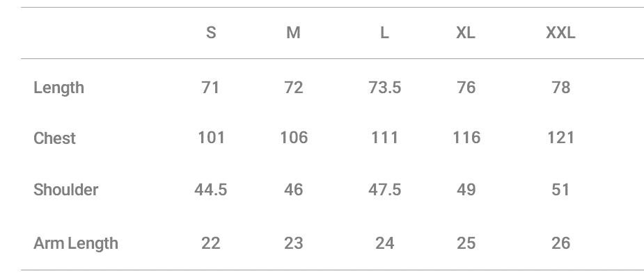
Task: Click the Length value 78 for size XXL
Action: [x=560, y=88]
